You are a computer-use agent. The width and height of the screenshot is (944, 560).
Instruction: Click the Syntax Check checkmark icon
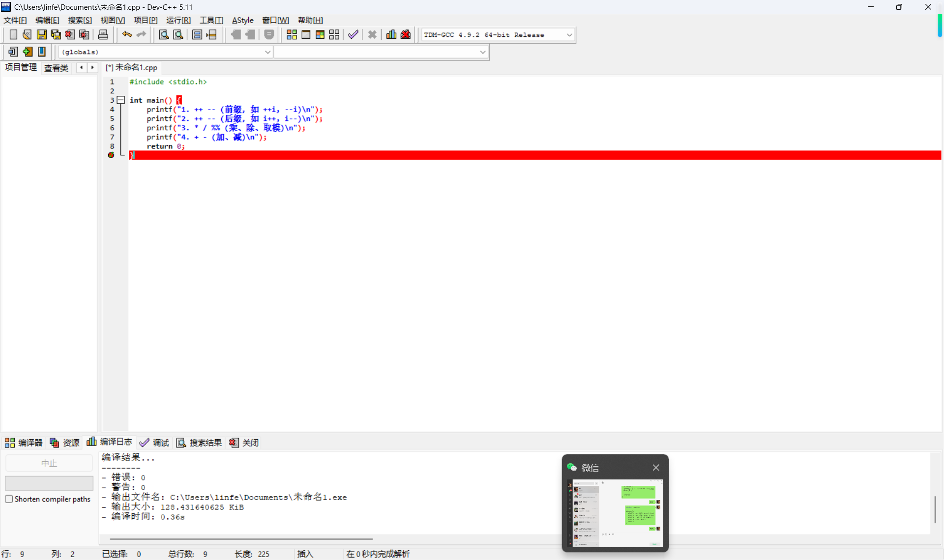353,34
